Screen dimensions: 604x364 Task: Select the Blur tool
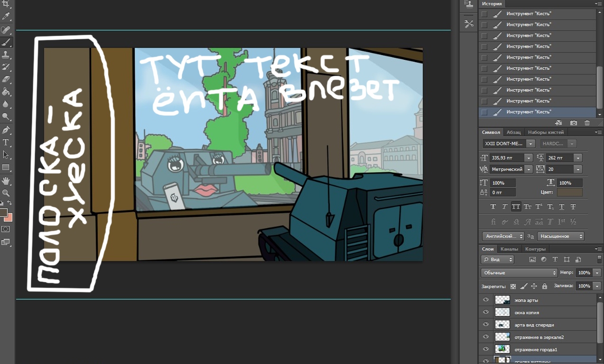tap(6, 103)
